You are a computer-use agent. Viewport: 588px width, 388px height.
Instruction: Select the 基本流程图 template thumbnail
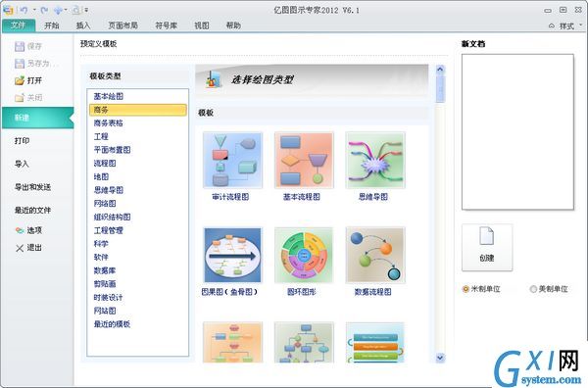click(x=304, y=160)
